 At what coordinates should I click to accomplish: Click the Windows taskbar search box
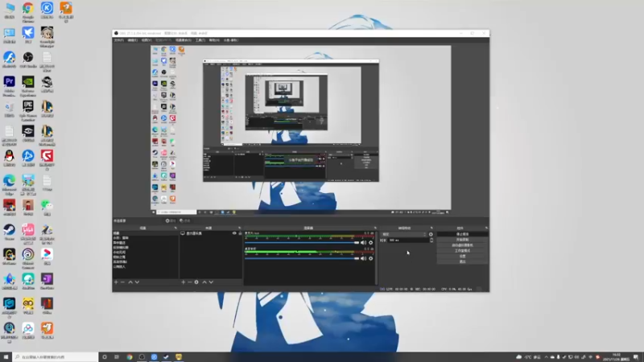tap(56, 357)
